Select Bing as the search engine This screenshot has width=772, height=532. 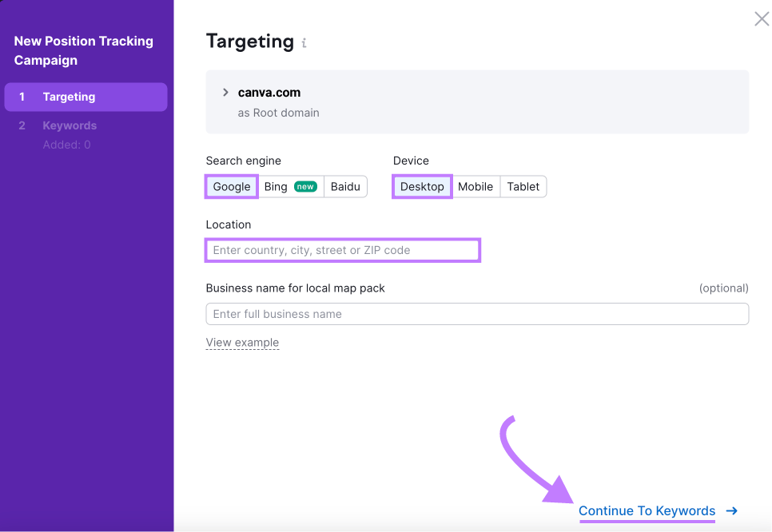[x=275, y=186]
